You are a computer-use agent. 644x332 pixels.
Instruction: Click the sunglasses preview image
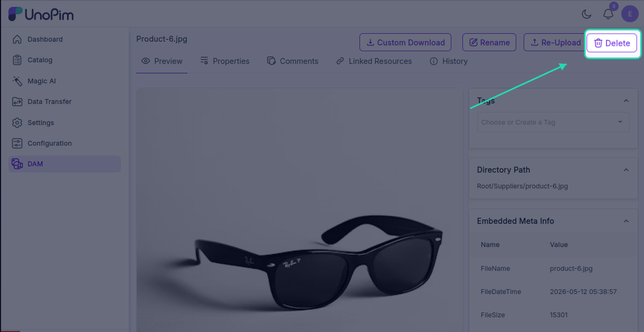tap(299, 210)
